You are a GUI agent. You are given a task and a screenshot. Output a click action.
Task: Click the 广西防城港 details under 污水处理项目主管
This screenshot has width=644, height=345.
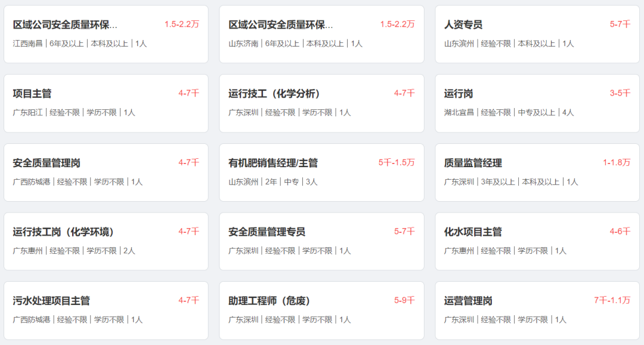[78, 320]
